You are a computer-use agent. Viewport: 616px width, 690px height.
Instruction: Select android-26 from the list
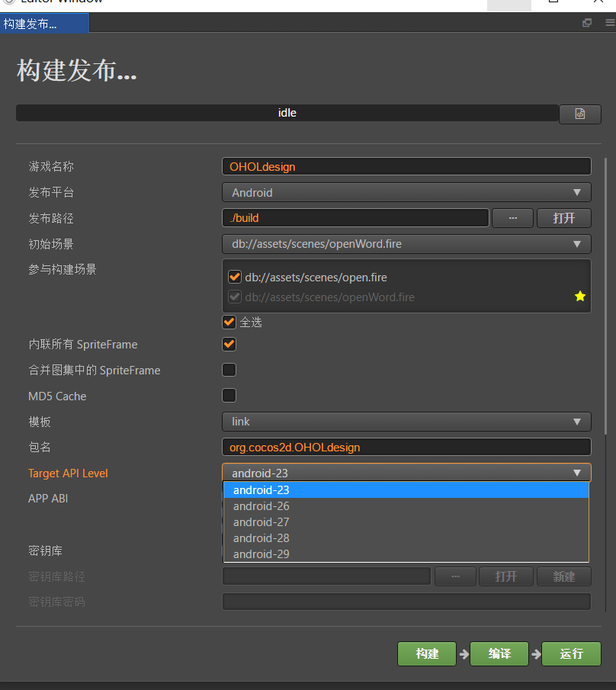[x=406, y=506]
